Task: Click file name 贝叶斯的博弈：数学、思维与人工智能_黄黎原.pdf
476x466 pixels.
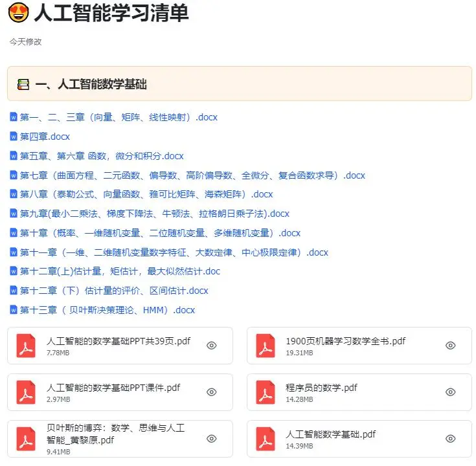Action: point(116,434)
